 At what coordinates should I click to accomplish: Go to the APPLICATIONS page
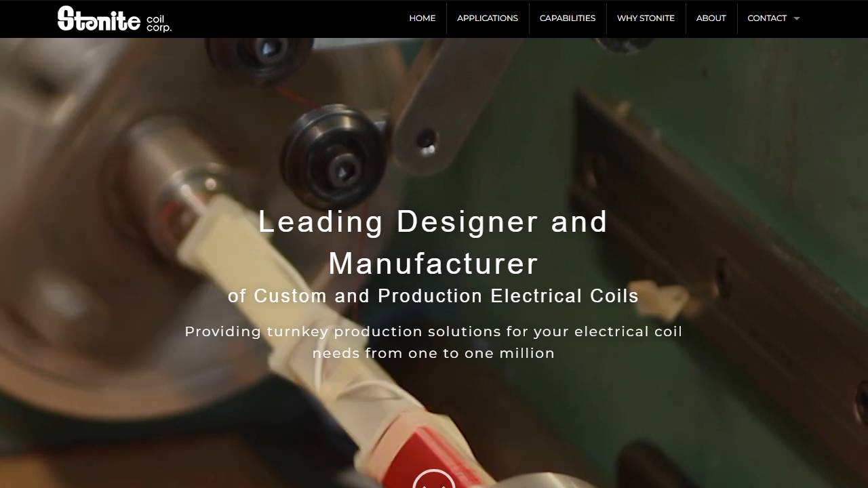pos(488,18)
